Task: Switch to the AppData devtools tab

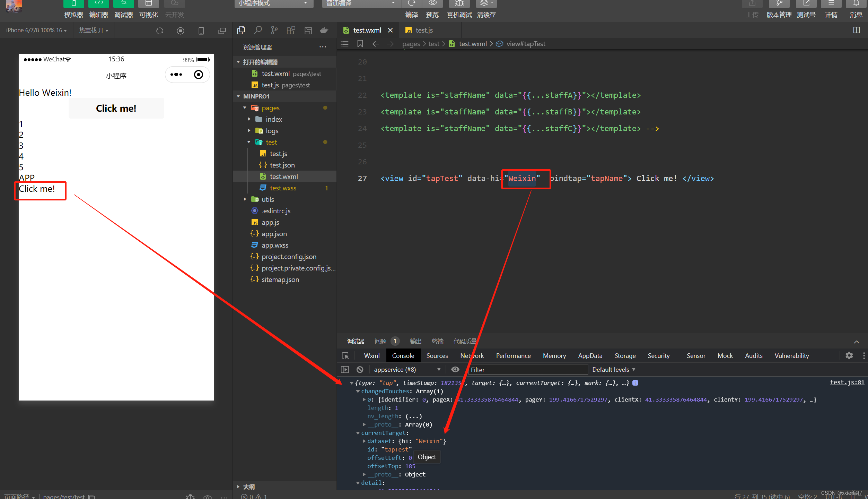Action: pyautogui.click(x=590, y=356)
